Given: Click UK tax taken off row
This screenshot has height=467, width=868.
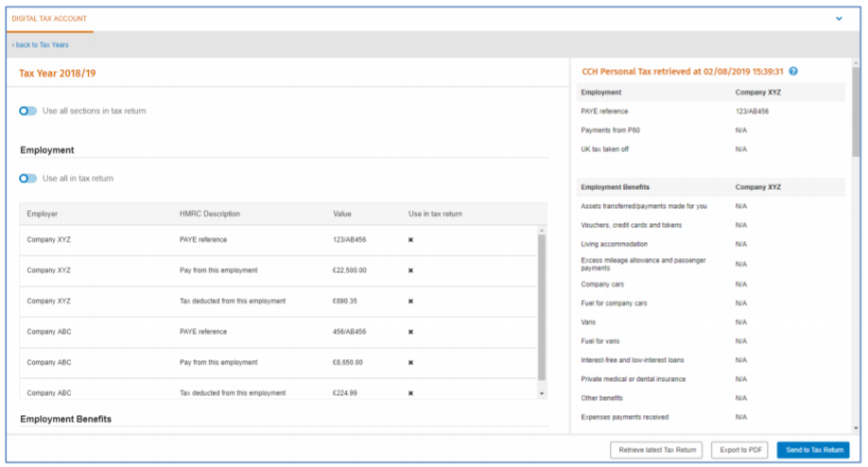Looking at the screenshot, I should [711, 149].
